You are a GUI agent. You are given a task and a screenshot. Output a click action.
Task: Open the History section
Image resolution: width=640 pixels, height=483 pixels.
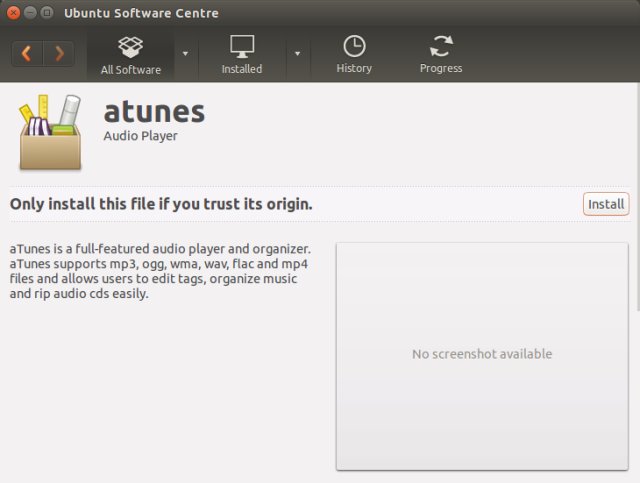click(x=354, y=55)
